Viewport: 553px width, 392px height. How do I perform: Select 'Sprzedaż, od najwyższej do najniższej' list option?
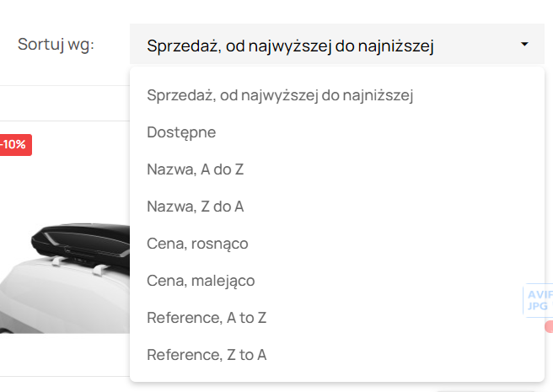coord(279,95)
